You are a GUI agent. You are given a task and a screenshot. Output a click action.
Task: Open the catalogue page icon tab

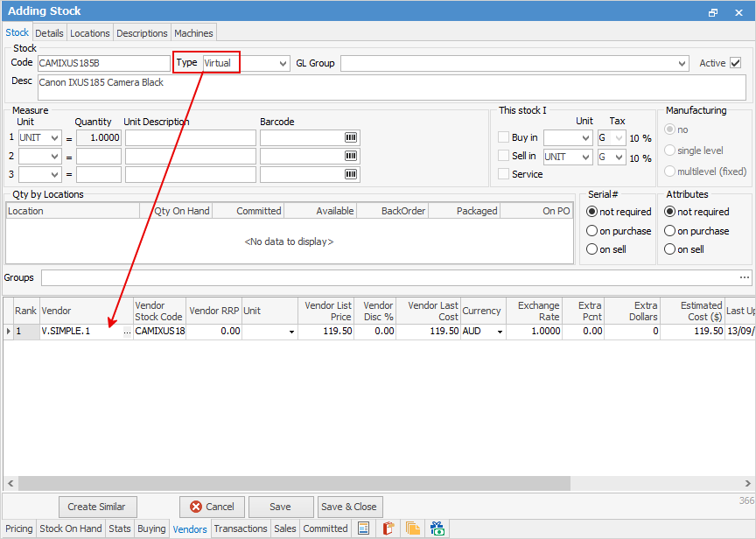[x=363, y=528]
